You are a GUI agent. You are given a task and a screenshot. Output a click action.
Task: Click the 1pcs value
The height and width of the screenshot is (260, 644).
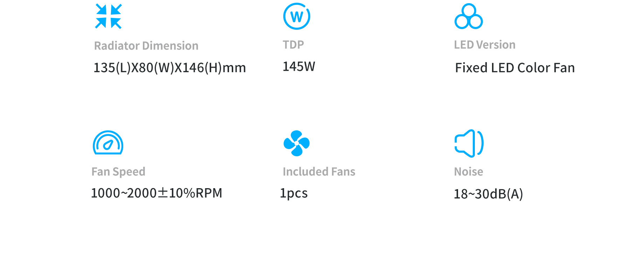coord(294,193)
